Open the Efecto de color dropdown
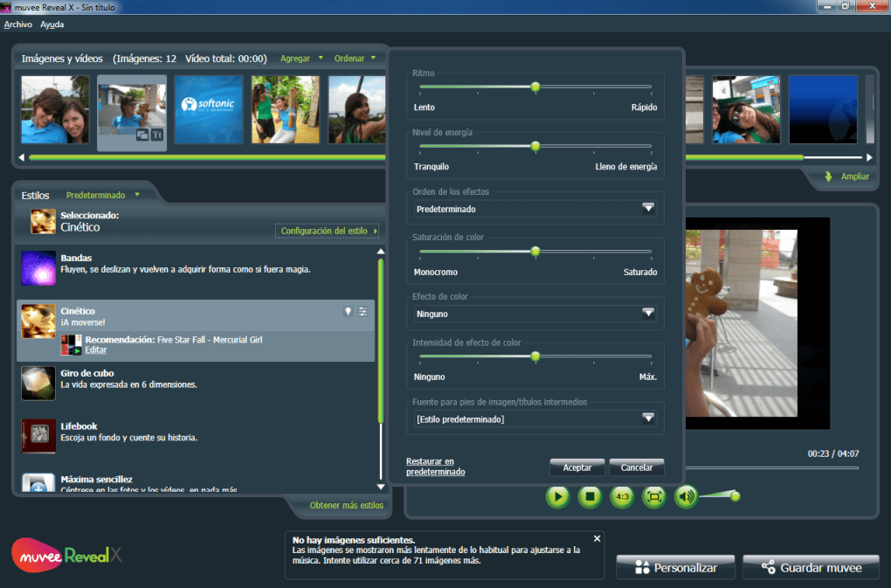 click(x=535, y=314)
